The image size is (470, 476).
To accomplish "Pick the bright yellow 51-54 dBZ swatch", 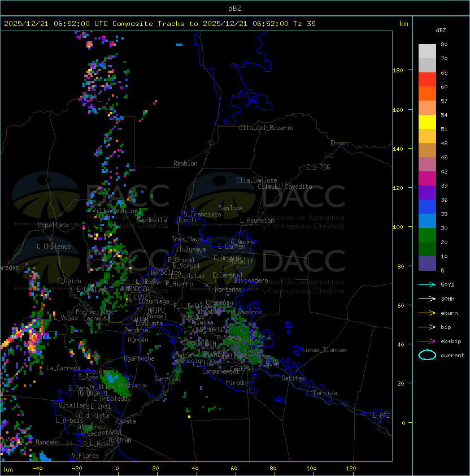I will pyautogui.click(x=427, y=122).
